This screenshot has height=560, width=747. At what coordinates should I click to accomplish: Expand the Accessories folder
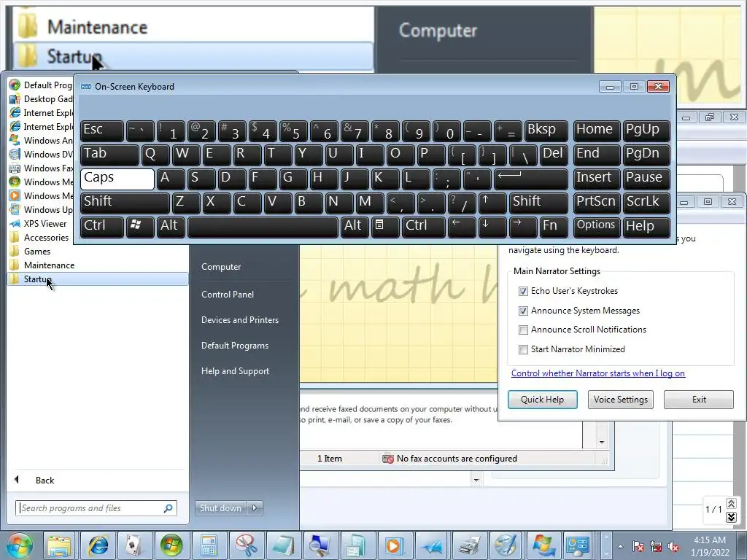coord(46,238)
